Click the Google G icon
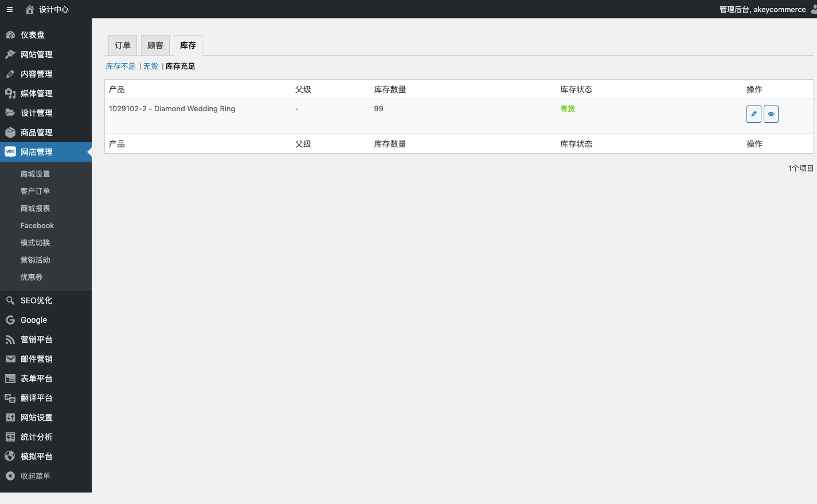This screenshot has width=817, height=504. [x=10, y=320]
